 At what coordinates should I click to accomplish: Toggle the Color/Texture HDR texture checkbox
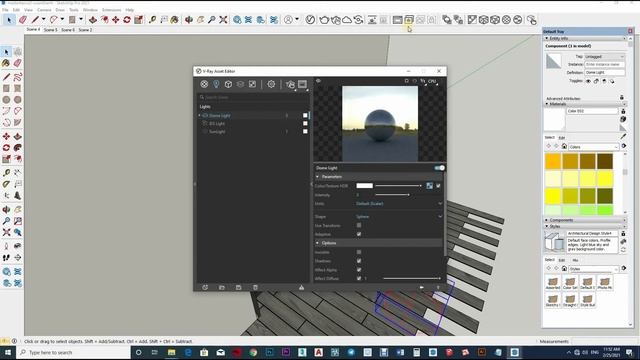tap(438, 186)
